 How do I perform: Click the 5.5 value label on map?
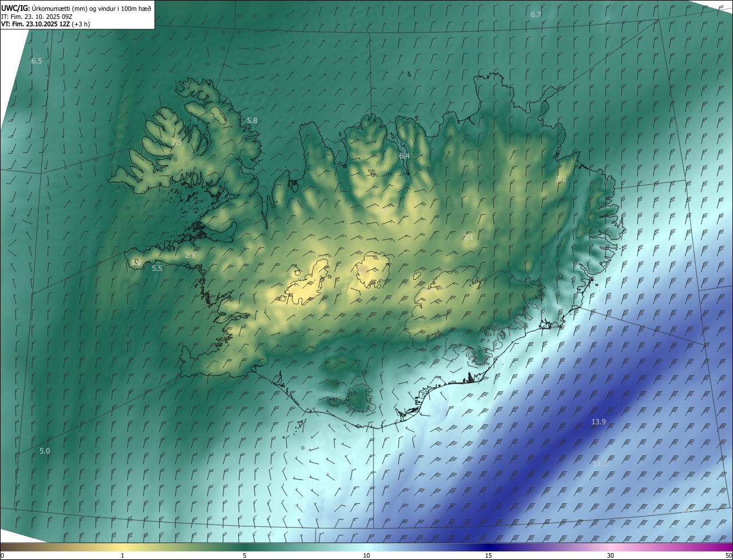click(x=157, y=268)
